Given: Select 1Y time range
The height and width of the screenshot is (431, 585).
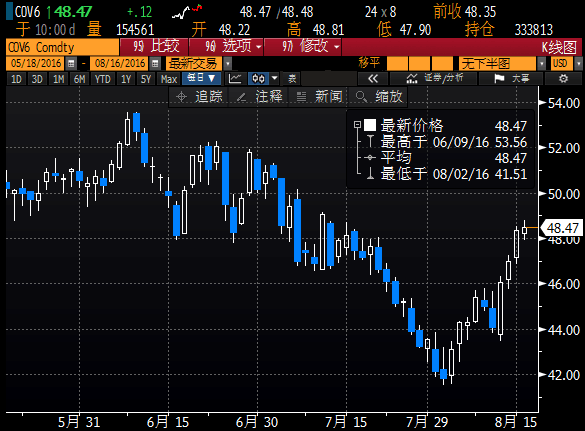Looking at the screenshot, I should point(126,79).
